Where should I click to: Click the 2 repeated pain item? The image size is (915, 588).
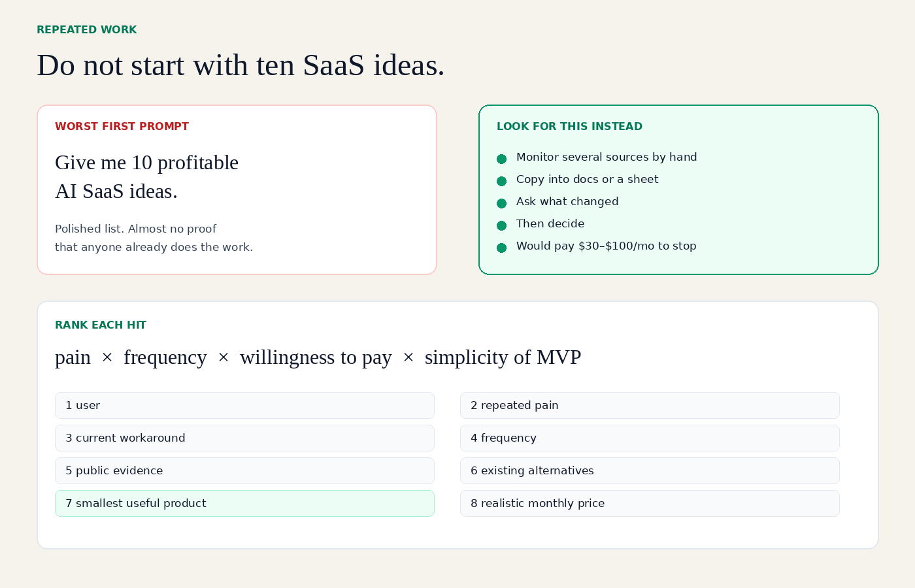click(650, 405)
